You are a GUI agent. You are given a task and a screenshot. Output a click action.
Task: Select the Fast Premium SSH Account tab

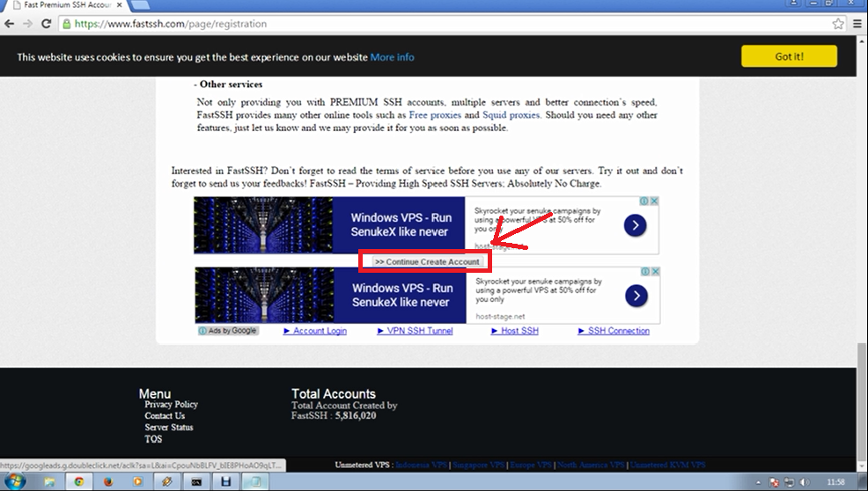click(x=63, y=4)
